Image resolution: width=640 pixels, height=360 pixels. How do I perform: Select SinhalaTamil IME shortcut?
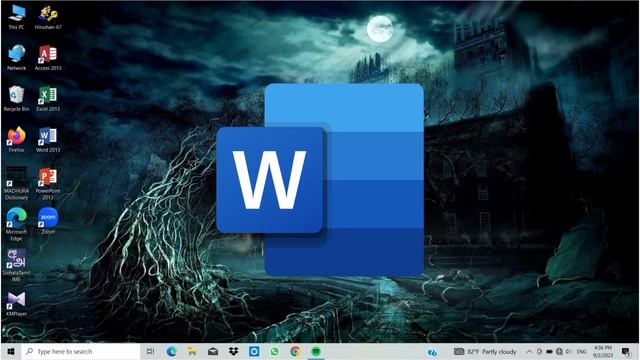[x=16, y=265]
